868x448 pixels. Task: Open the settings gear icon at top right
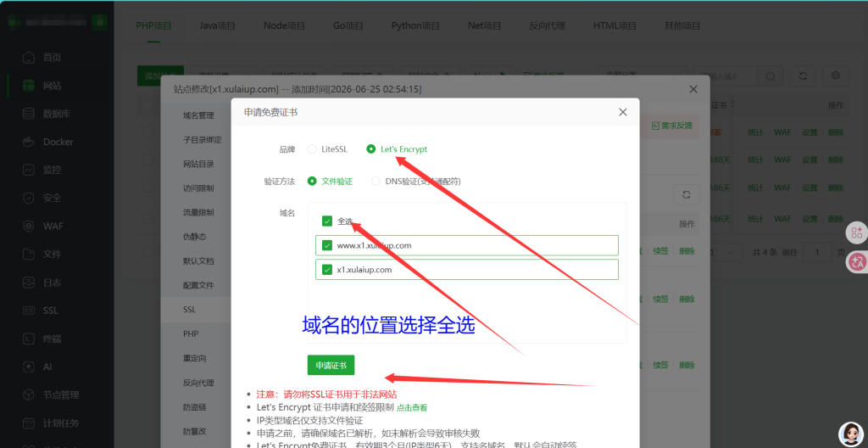tap(836, 76)
